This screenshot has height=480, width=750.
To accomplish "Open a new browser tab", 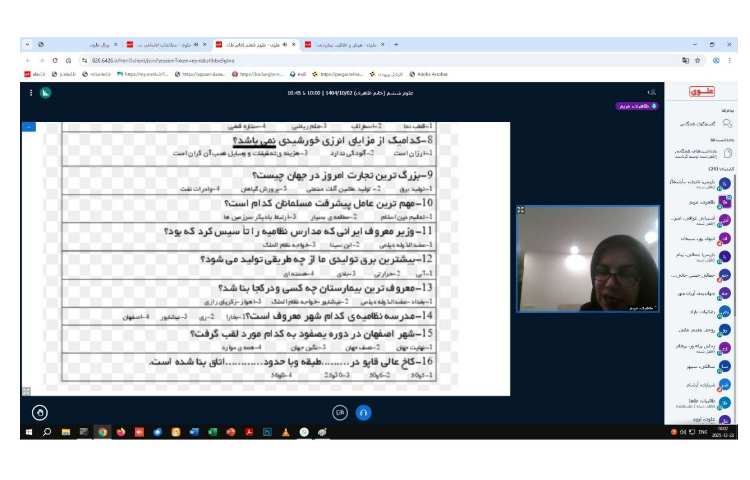I will tap(396, 45).
